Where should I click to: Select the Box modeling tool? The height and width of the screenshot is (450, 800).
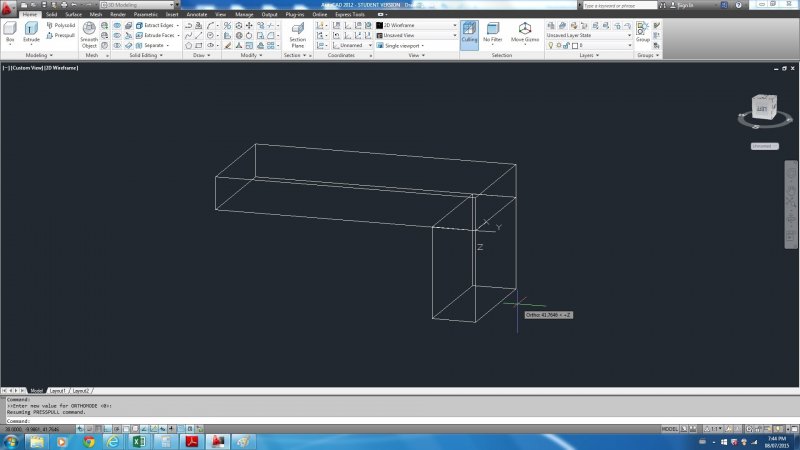[x=9, y=32]
